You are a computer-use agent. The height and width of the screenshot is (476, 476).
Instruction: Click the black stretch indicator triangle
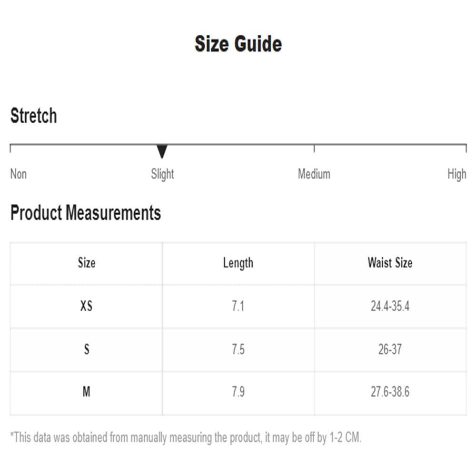[162, 151]
